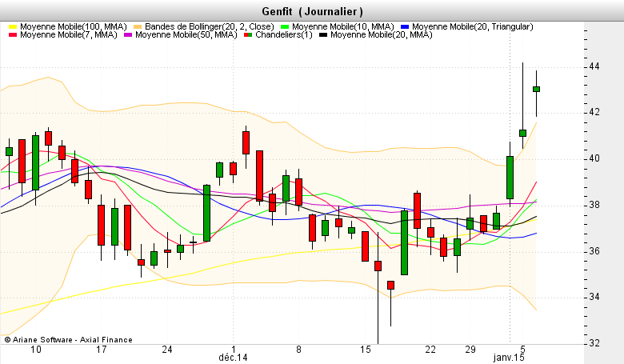
Task: Select legend label 'Moyenne Mobile(50, MMA)'
Action: [x=186, y=35]
